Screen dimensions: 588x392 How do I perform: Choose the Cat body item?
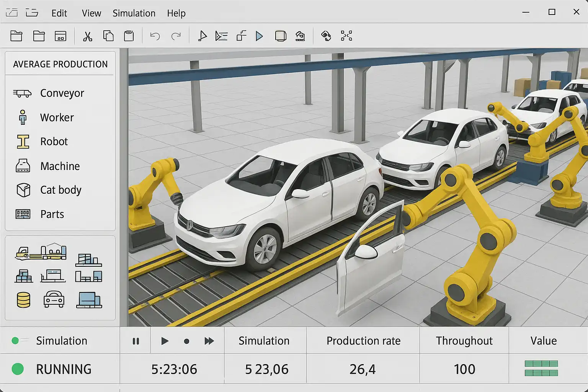[x=60, y=190]
